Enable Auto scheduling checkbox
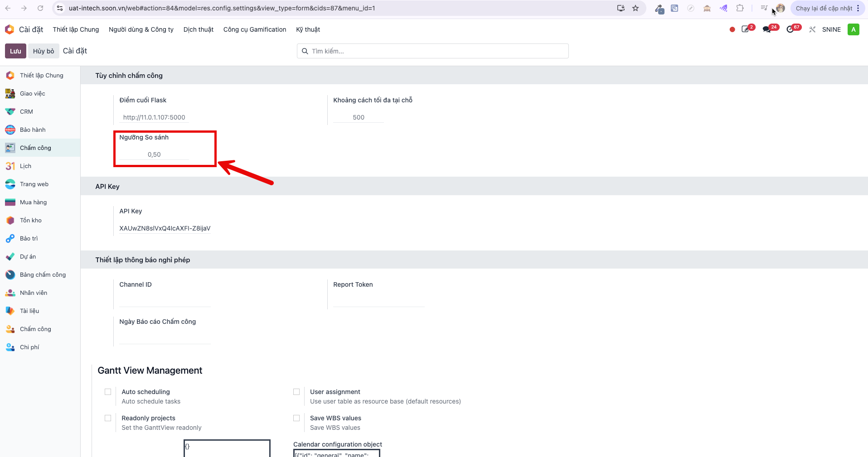This screenshot has width=868, height=457. click(x=108, y=392)
